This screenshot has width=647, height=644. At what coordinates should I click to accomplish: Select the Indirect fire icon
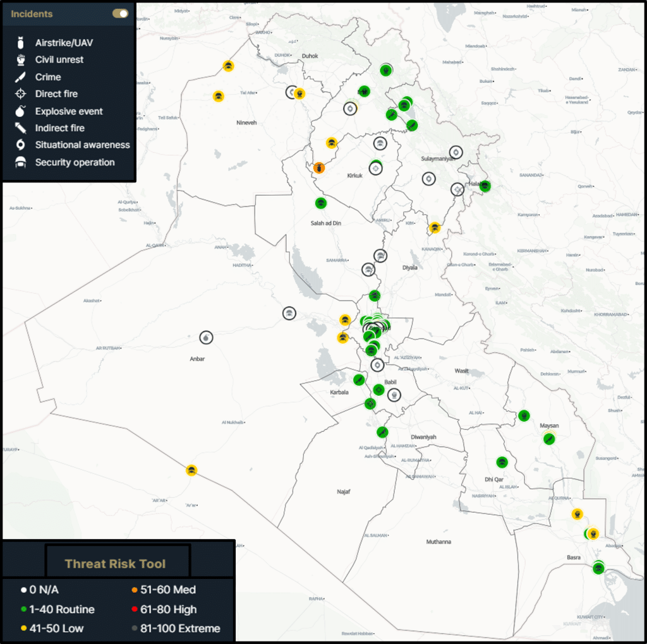(21, 128)
